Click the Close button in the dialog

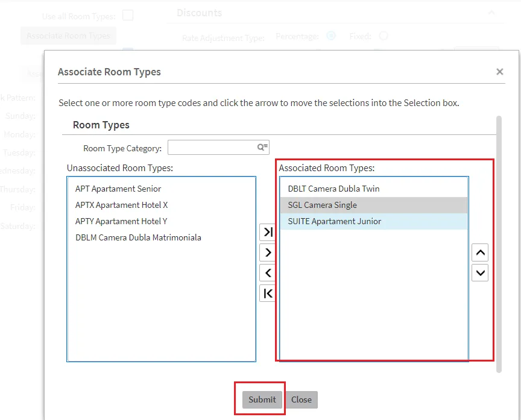click(x=302, y=400)
